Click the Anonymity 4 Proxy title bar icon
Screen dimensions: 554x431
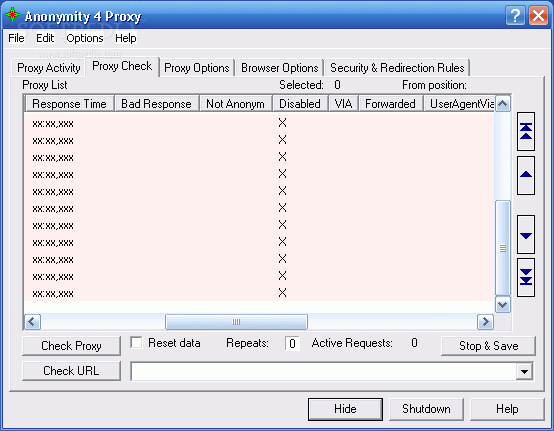tap(12, 15)
